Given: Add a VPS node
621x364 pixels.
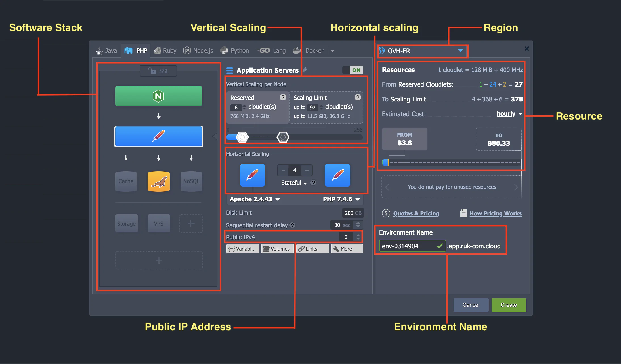Looking at the screenshot, I should 159,223.
